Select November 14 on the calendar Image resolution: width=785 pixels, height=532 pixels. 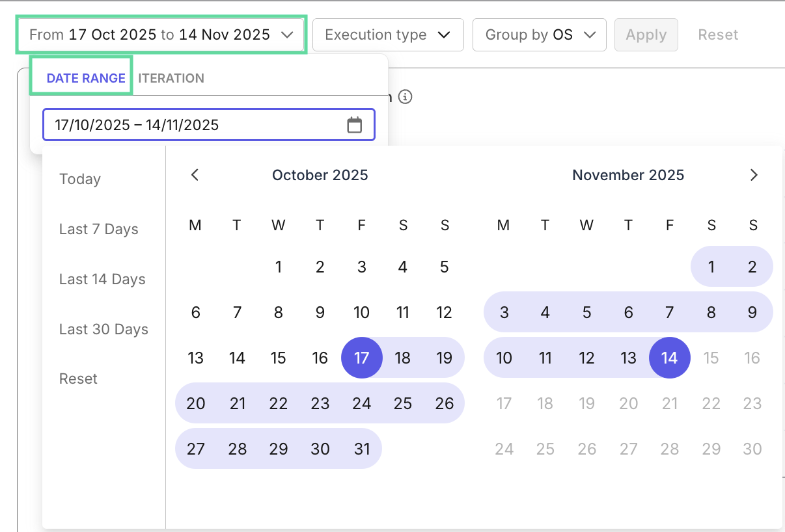click(670, 358)
